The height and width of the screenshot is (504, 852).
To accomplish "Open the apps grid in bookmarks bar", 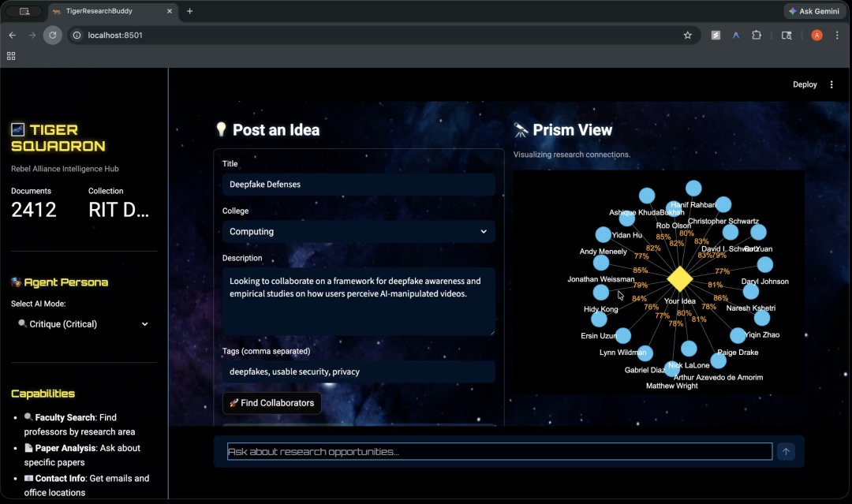I will coord(11,56).
